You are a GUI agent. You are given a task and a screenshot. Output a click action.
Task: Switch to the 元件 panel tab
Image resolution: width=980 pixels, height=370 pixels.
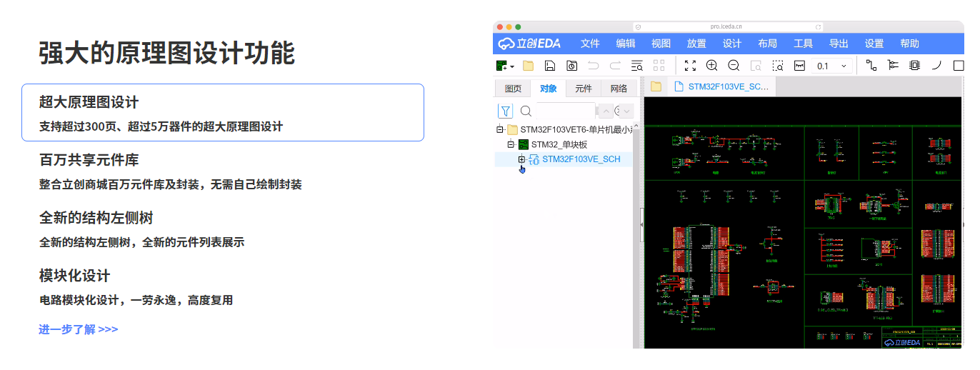click(584, 89)
